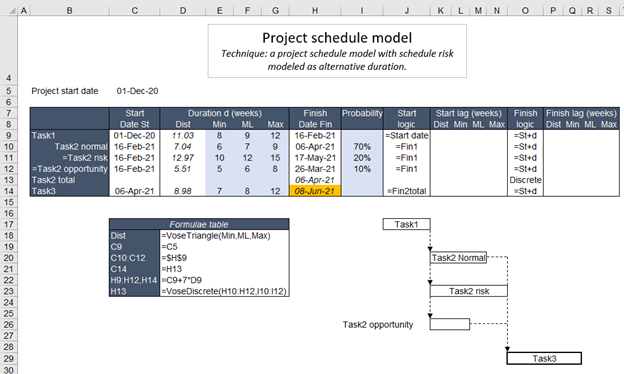Click the 'Probability' column heading
The image size is (624, 374).
click(362, 113)
